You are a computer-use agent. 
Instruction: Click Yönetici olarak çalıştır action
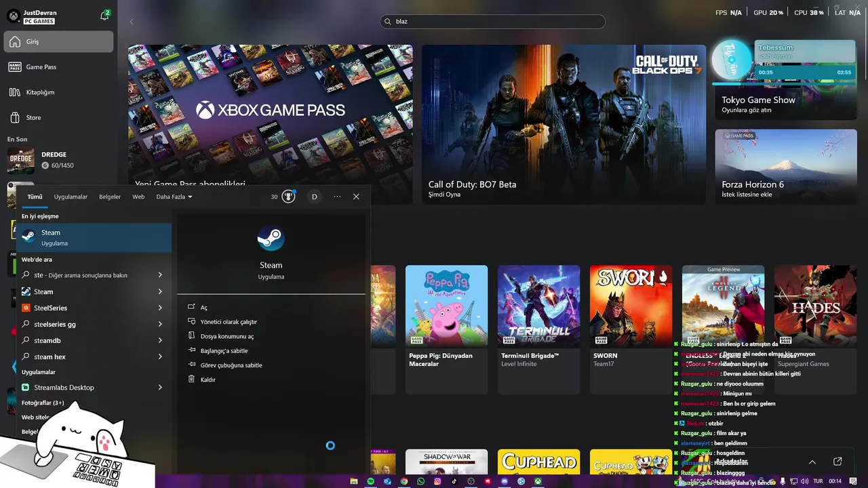(x=229, y=322)
